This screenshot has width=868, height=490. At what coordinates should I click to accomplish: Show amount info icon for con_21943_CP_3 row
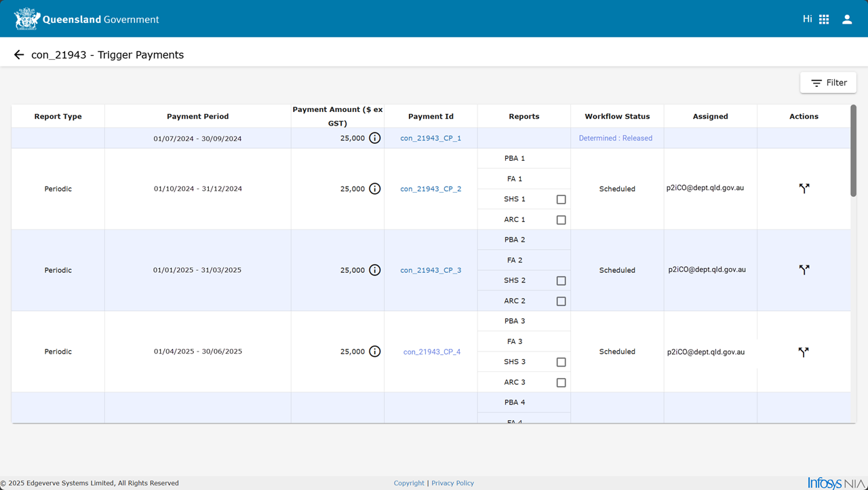tap(375, 270)
